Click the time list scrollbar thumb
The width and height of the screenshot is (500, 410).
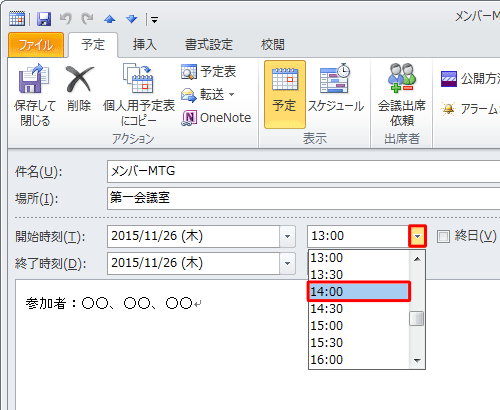(417, 318)
